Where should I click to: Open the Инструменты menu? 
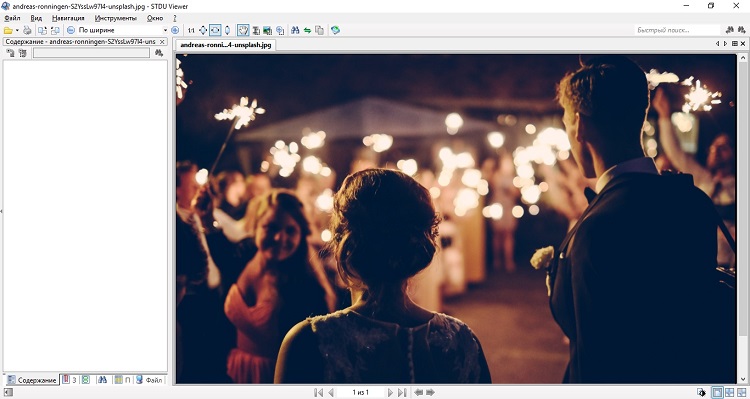pyautogui.click(x=116, y=18)
